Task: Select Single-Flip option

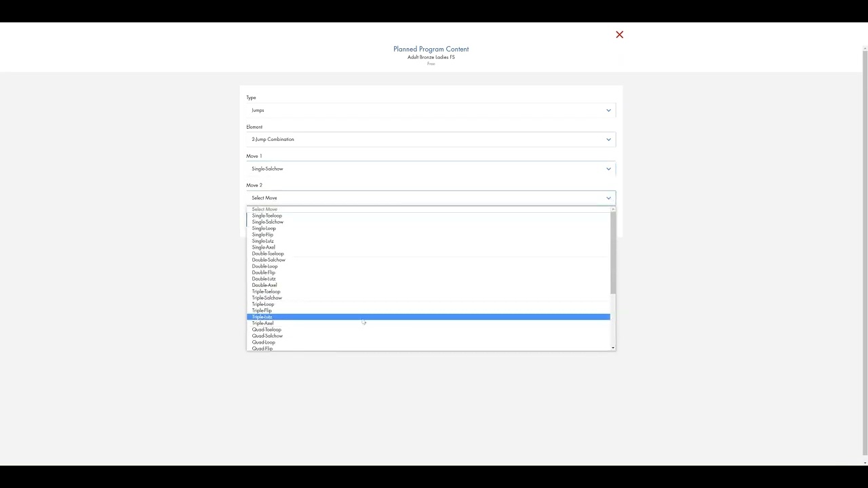Action: 428,235
